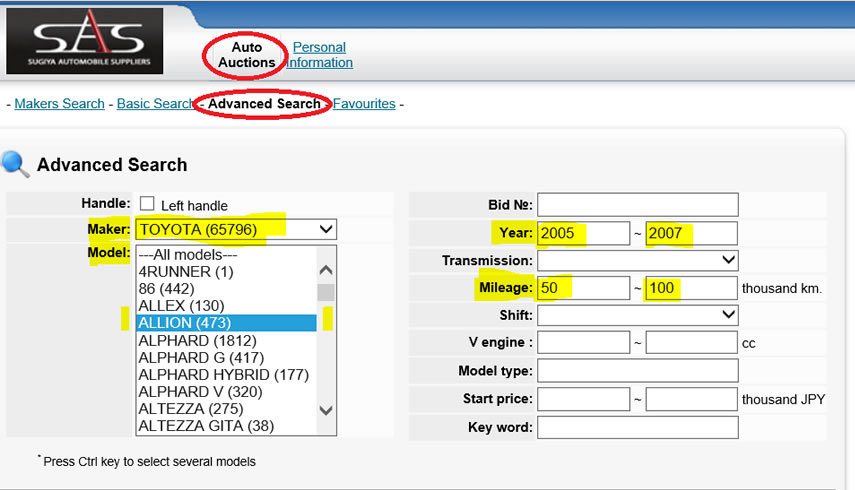Click the Advanced Search magnifier icon
The width and height of the screenshot is (855, 490).
coord(16,165)
